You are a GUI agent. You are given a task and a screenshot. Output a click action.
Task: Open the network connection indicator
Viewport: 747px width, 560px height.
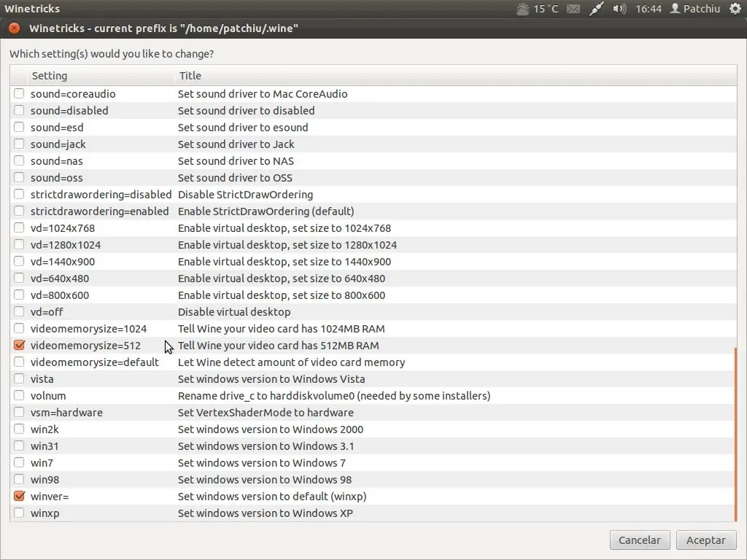[597, 9]
